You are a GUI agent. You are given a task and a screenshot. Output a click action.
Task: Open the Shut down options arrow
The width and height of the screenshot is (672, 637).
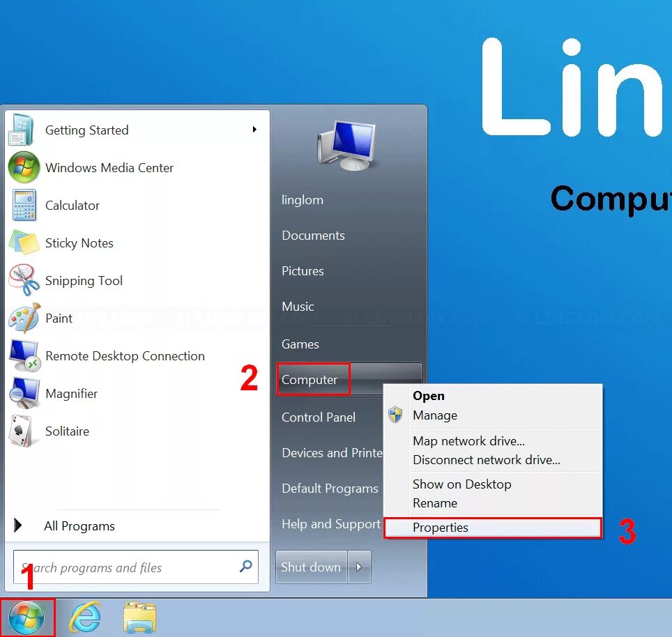[359, 567]
